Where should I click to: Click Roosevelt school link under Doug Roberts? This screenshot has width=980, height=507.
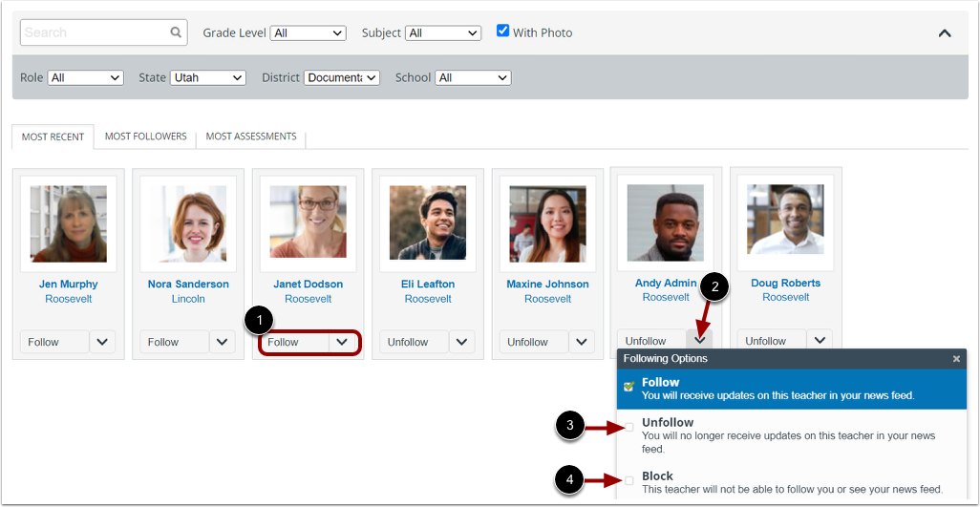click(786, 298)
